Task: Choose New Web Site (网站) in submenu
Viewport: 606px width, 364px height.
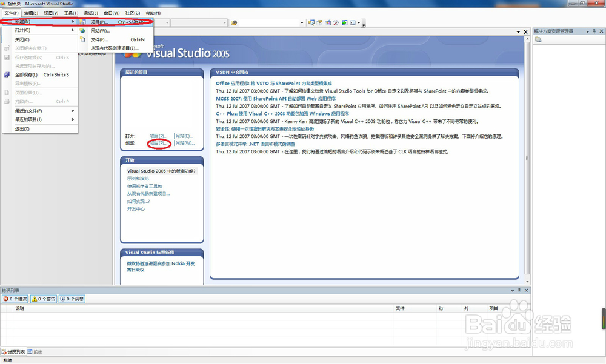Action: pos(116,31)
